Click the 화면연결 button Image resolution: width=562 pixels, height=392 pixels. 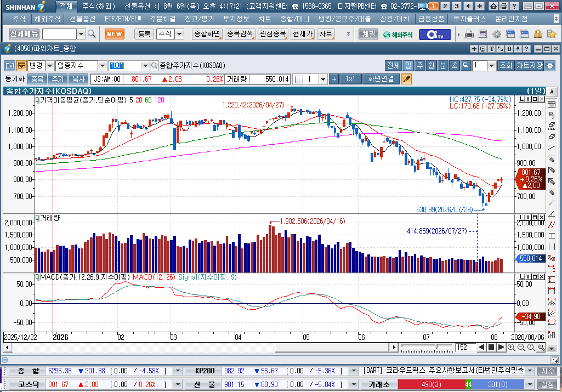[381, 79]
